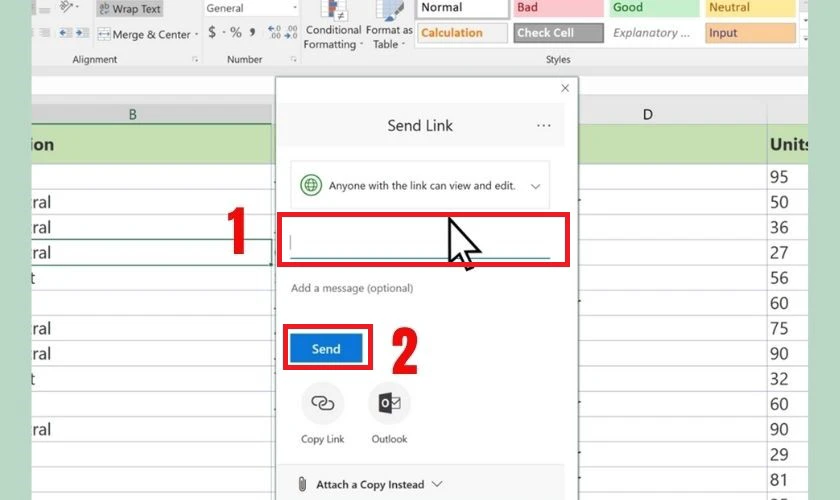Open Conditional Formatting menu
Image resolution: width=840 pixels, height=500 pixels.
333,26
